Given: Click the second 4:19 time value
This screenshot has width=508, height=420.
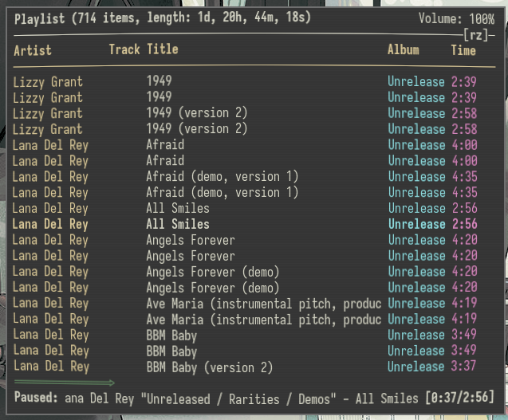Looking at the screenshot, I should pos(464,318).
